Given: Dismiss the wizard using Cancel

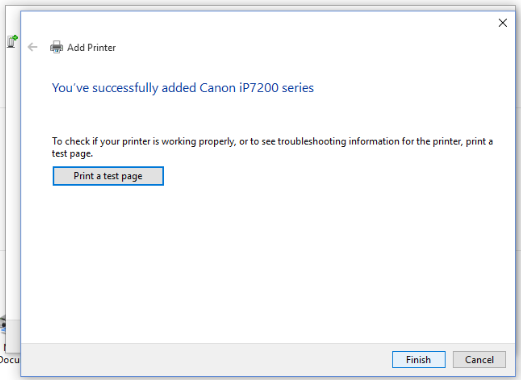Looking at the screenshot, I should coord(479,360).
